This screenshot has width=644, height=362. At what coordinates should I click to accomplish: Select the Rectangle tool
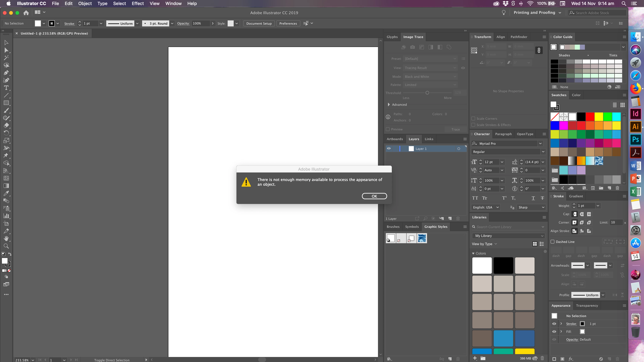click(6, 103)
